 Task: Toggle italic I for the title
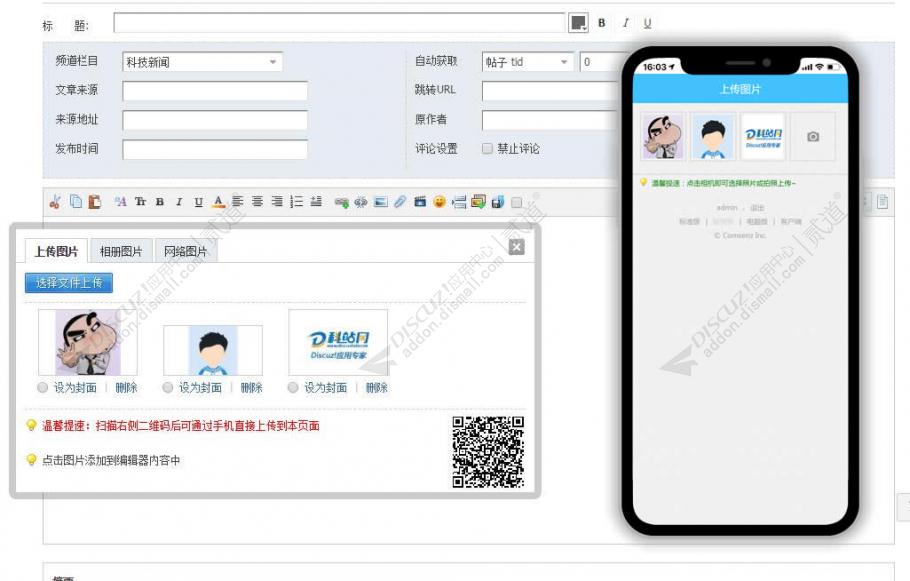point(625,23)
